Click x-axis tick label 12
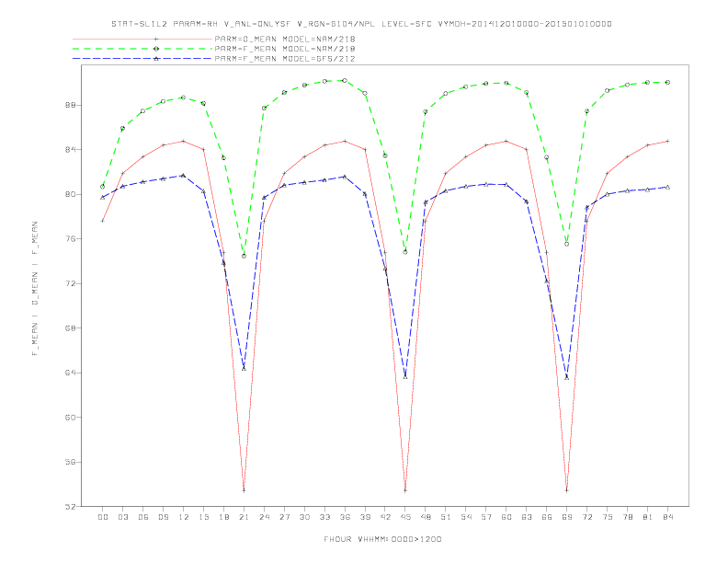Screen dimensions: 728x563 (184, 517)
